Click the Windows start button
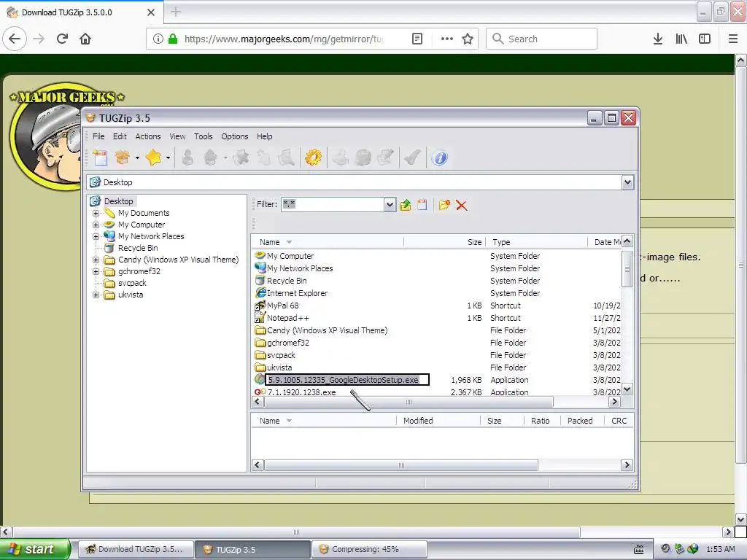 click(x=35, y=549)
